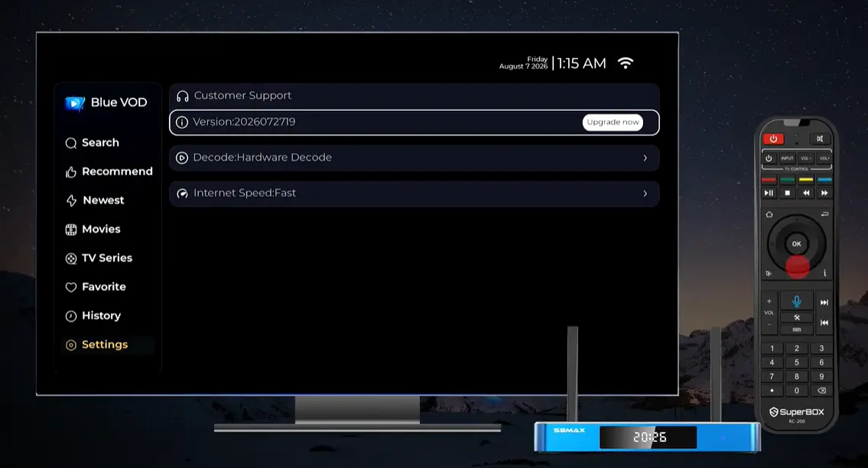Click the TV control VOL+ button on remote
The height and width of the screenshot is (468, 868).
tap(824, 158)
